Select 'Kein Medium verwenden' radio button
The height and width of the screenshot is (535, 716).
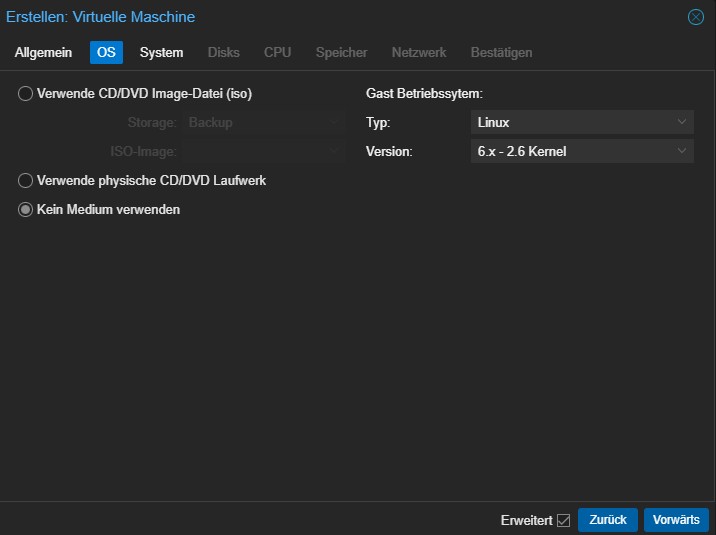coord(25,210)
